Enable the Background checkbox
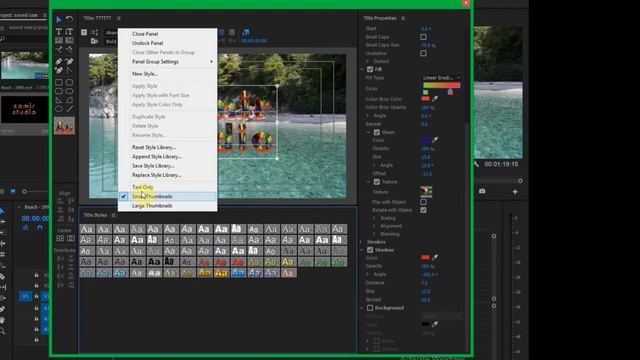This screenshot has width=640, height=360. [370, 308]
